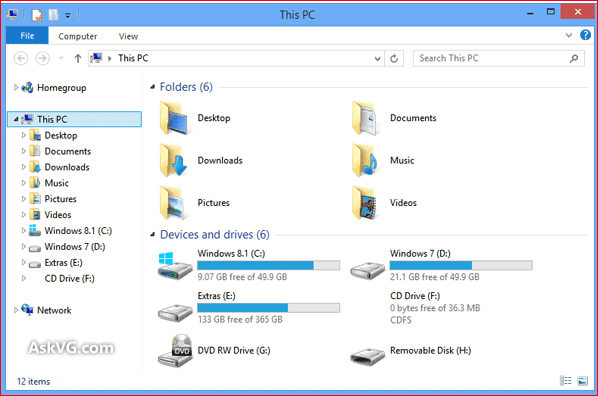Open the Downloads folder icon in Folders
Viewport: 598px width, 396px height.
174,160
